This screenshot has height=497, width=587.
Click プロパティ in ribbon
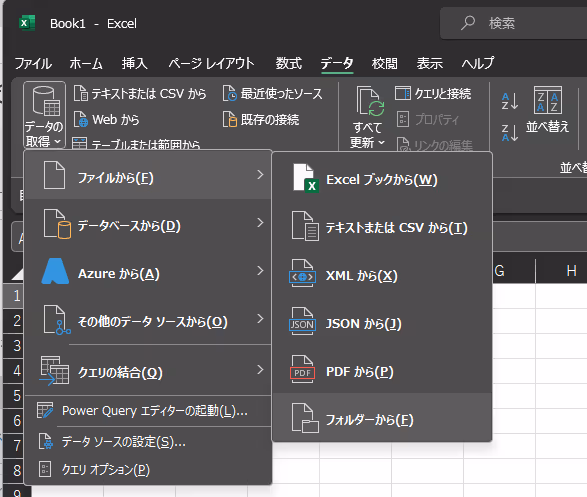pyautogui.click(x=427, y=120)
